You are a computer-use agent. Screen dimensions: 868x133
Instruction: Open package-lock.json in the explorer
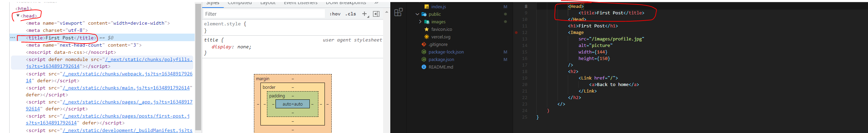coord(446,52)
